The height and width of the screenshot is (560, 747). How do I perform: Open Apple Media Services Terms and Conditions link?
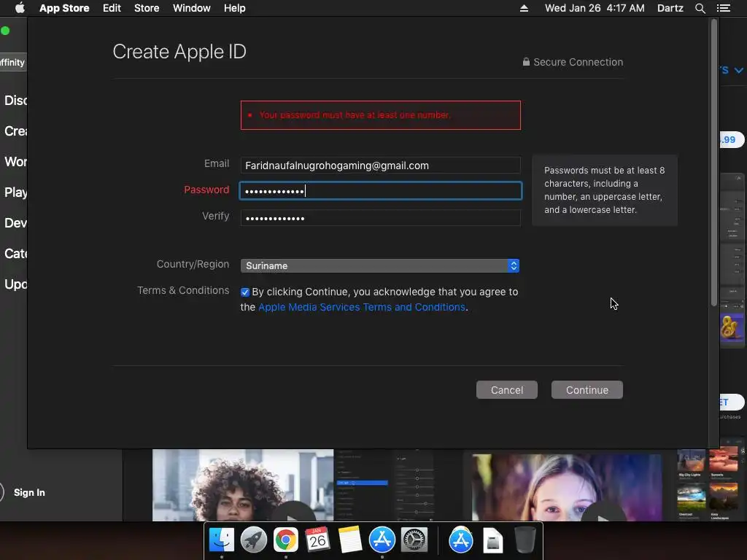pos(362,307)
